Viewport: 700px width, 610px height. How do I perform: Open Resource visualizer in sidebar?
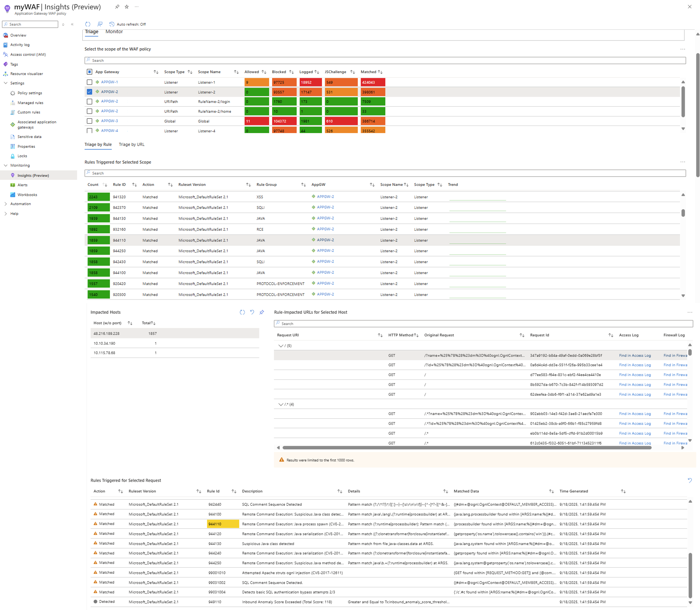(27, 74)
